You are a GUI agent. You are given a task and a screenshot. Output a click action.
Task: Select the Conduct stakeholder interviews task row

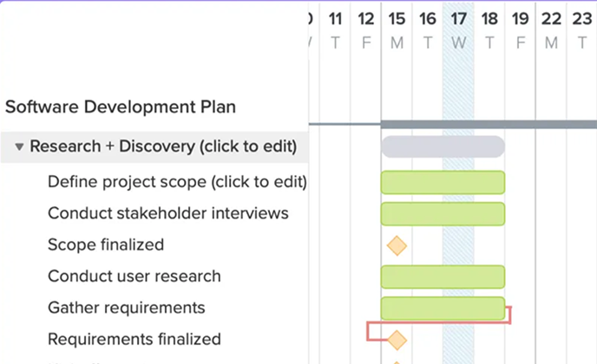(x=168, y=213)
